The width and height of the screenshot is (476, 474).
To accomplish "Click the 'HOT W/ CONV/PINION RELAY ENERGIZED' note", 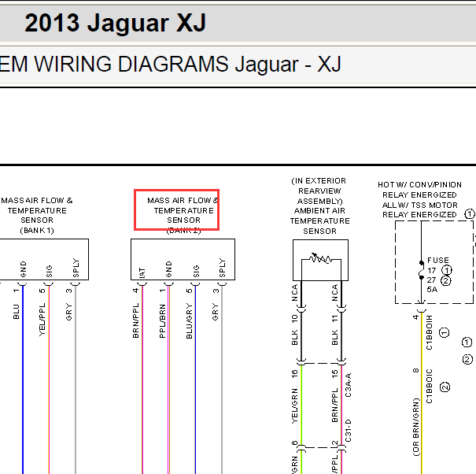I will (x=420, y=190).
